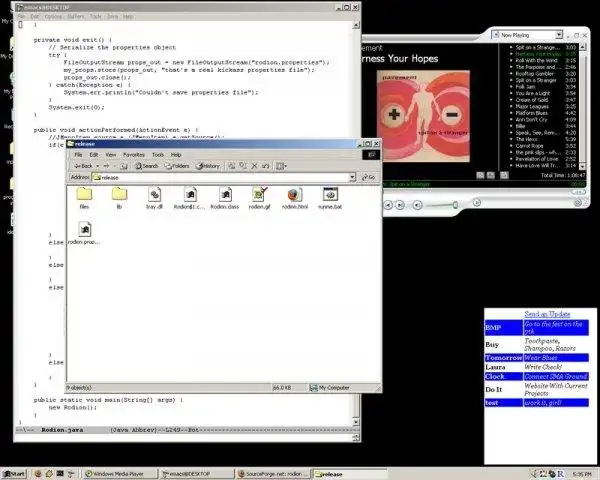Select 'You Are a Light' playlist track

[532, 93]
